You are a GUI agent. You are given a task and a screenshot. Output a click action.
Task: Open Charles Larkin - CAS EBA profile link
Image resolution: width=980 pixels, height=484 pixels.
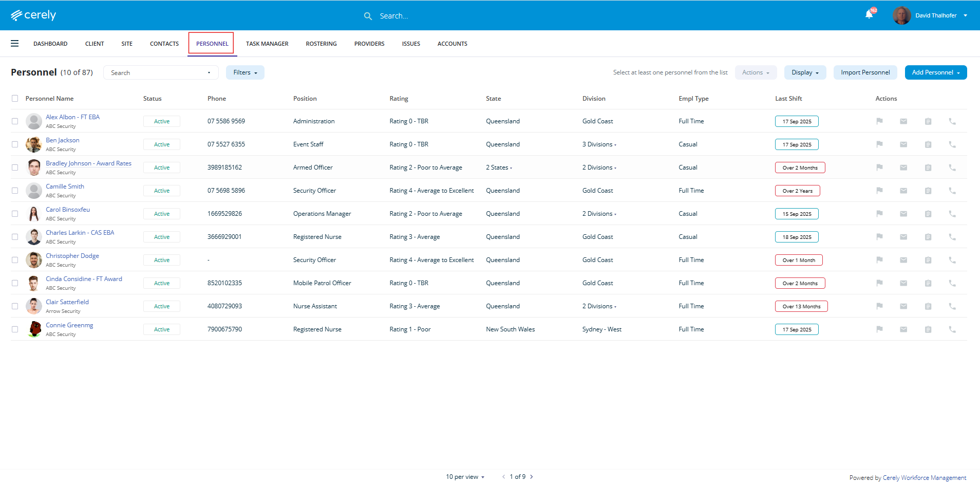(x=80, y=233)
